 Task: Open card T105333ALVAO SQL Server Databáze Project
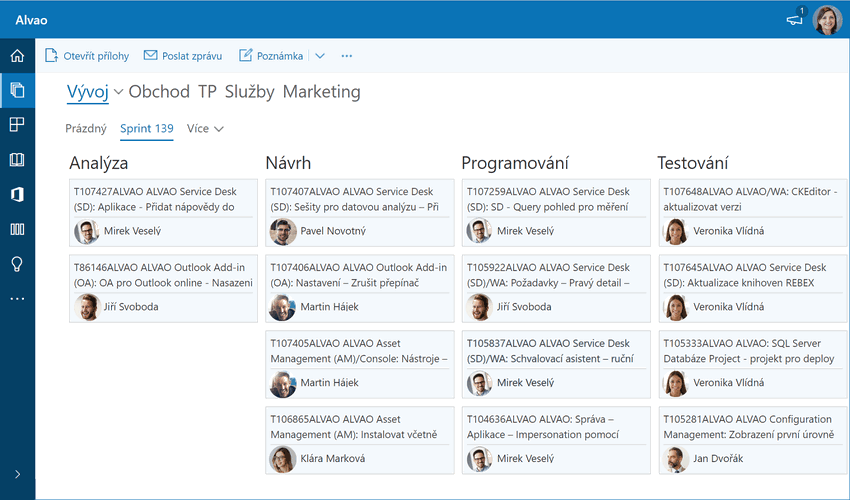[x=753, y=364]
